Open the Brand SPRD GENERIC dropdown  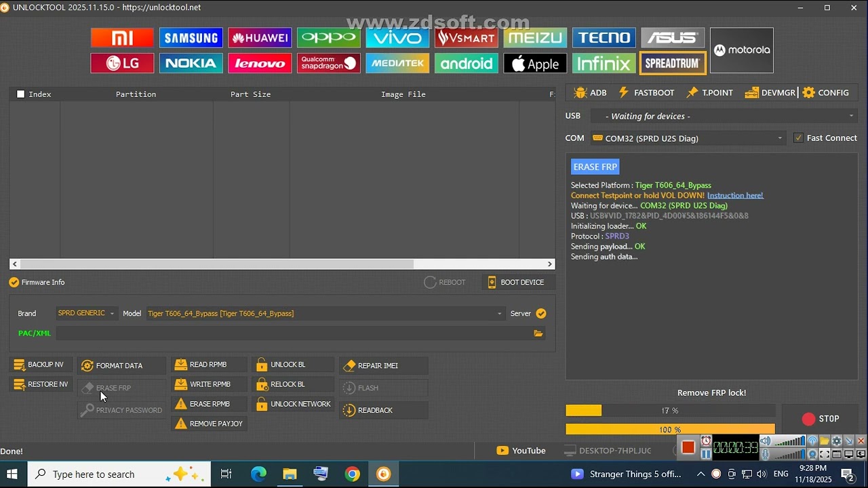tap(86, 313)
